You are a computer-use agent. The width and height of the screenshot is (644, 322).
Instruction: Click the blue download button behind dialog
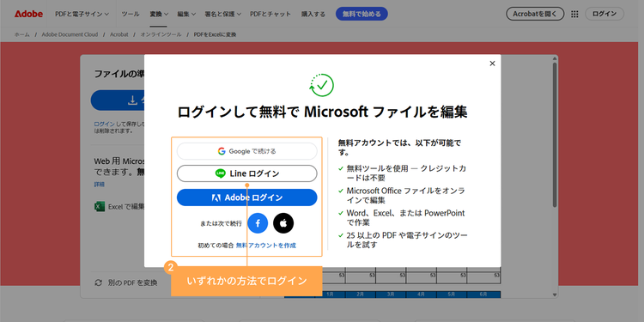tap(118, 100)
